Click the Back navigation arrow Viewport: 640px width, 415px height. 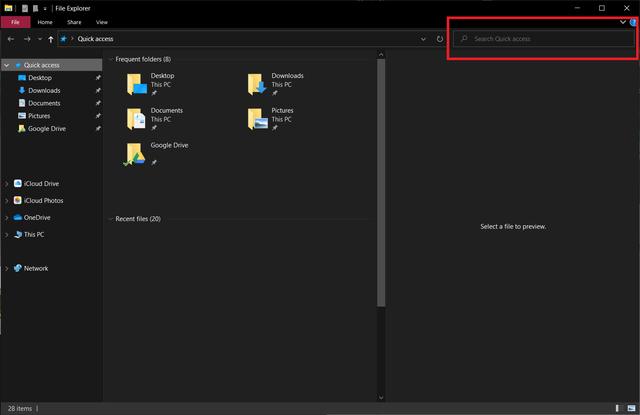coord(11,39)
